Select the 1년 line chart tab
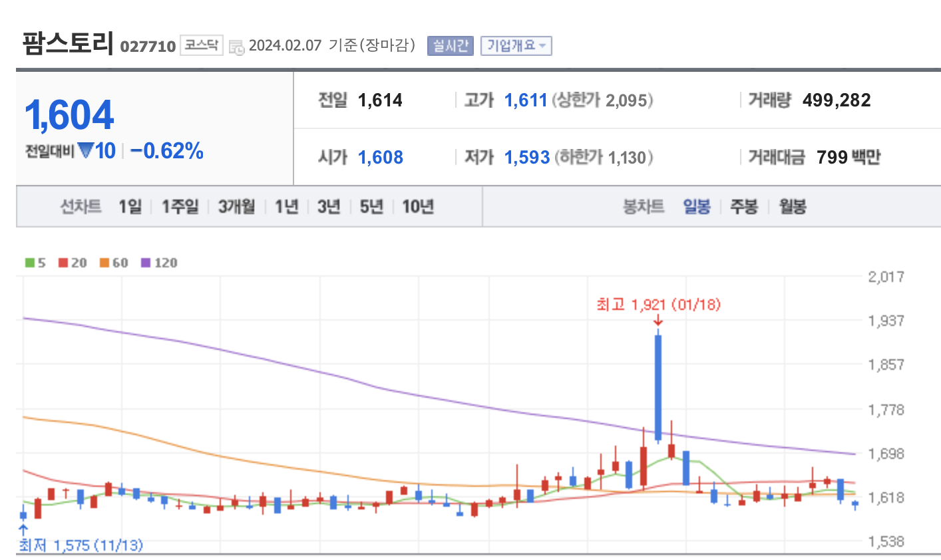 (x=287, y=207)
